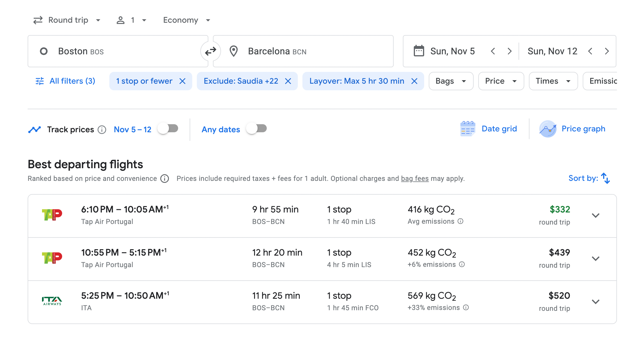Toggle Any dates price tracking
The width and height of the screenshot is (644, 341).
257,129
